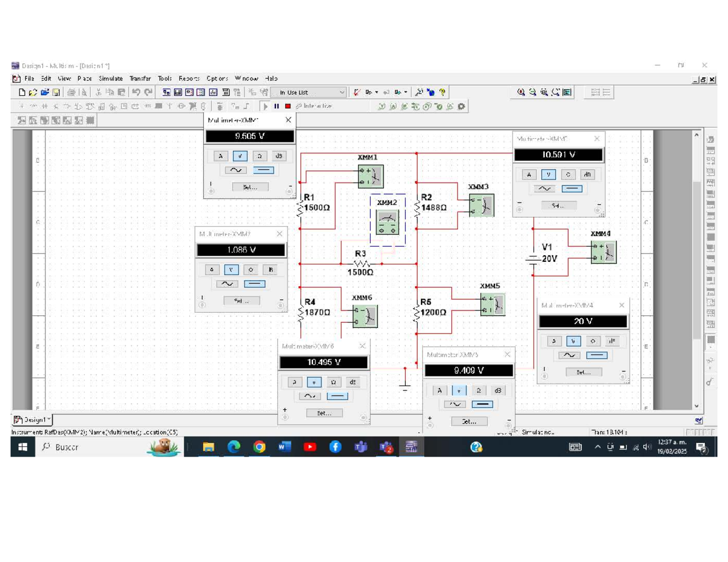The image size is (728, 562).
Task: Zoom in on the schematic
Action: click(x=521, y=92)
